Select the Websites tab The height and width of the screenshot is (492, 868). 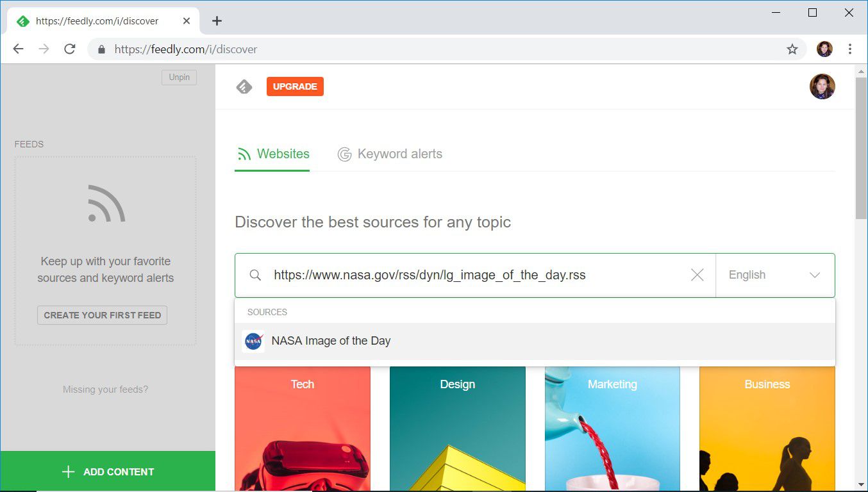pyautogui.click(x=272, y=154)
